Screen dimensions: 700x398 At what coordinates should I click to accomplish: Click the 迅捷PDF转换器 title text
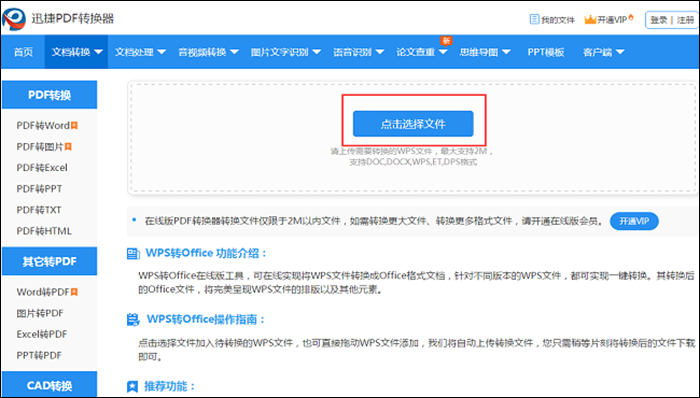(x=73, y=18)
